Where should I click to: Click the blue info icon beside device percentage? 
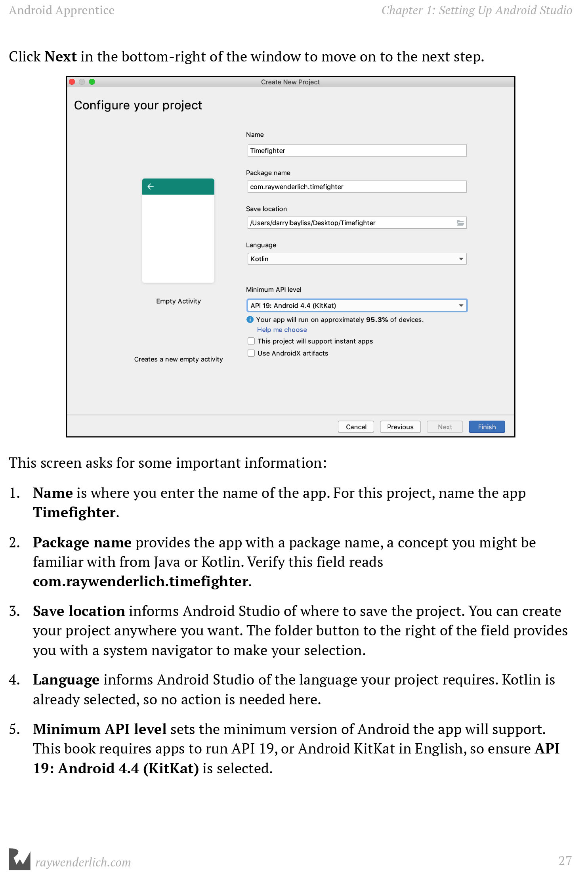pyautogui.click(x=250, y=320)
